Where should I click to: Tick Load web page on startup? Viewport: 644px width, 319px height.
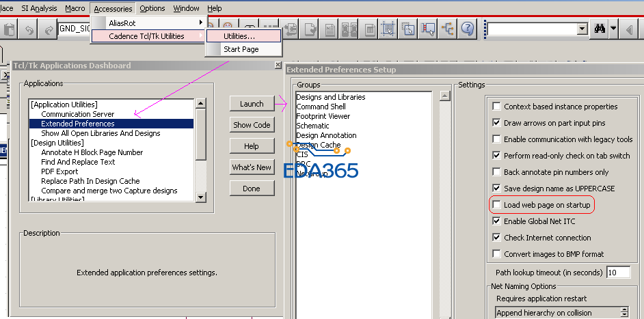click(496, 204)
